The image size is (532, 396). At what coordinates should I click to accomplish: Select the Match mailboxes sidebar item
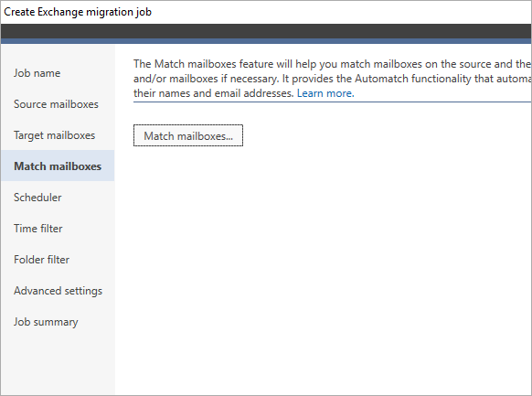point(58,166)
